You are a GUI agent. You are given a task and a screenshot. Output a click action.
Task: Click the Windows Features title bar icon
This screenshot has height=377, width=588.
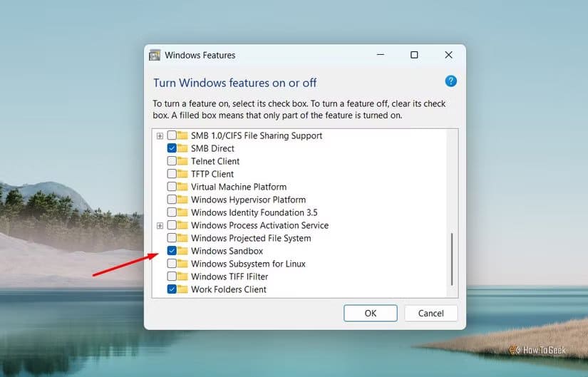pyautogui.click(x=155, y=55)
